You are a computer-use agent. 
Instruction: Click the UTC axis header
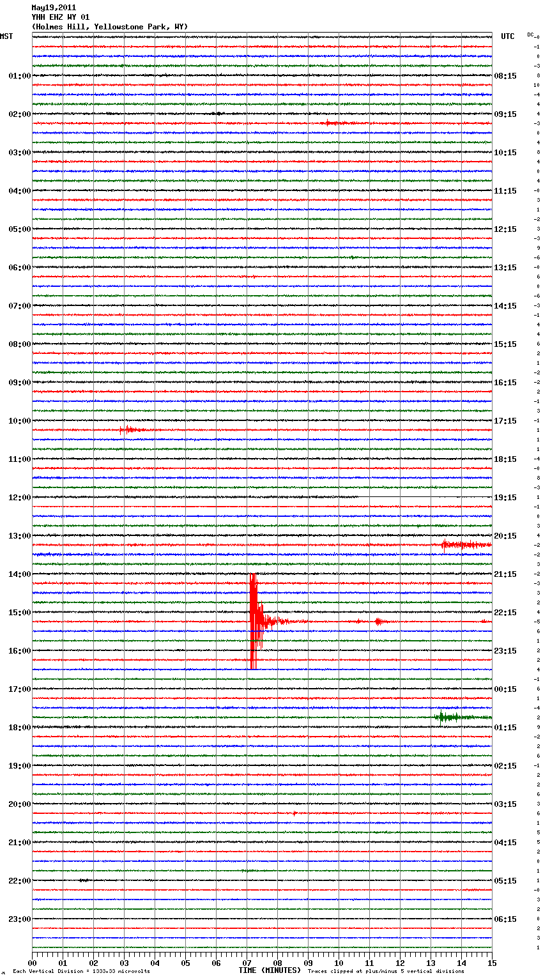coord(508,36)
